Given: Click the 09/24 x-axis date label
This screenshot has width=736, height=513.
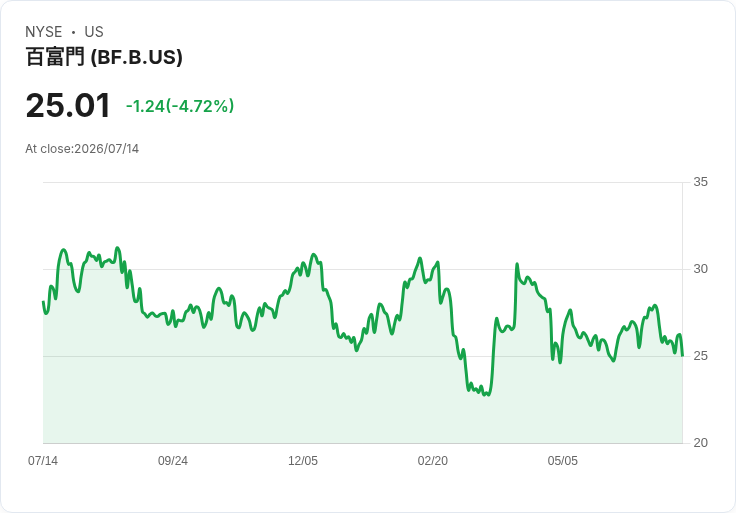Looking at the screenshot, I should click(173, 461).
